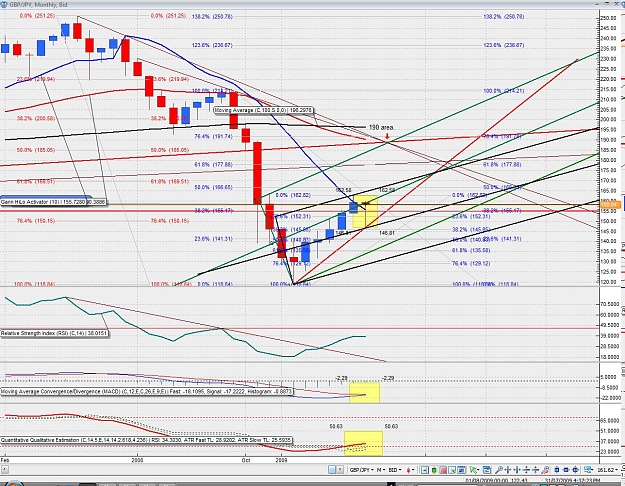Select the green arrow pointer tool
This screenshot has width=625, height=486.
coord(474,470)
